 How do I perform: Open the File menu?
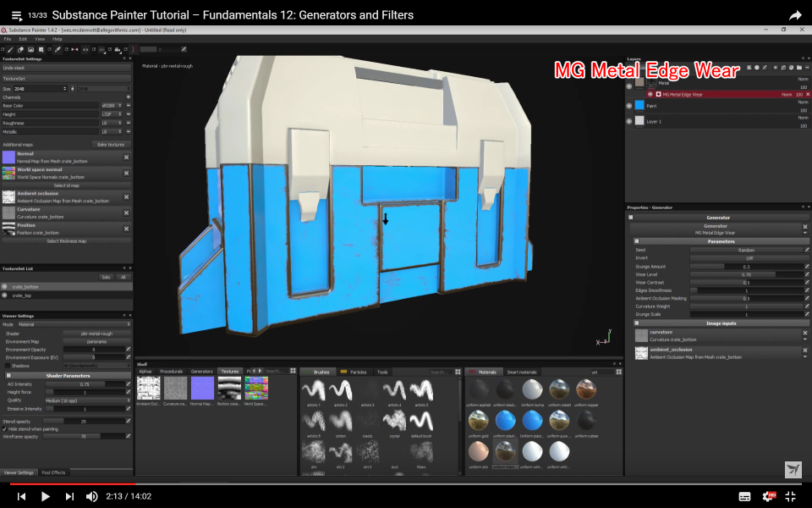point(8,39)
